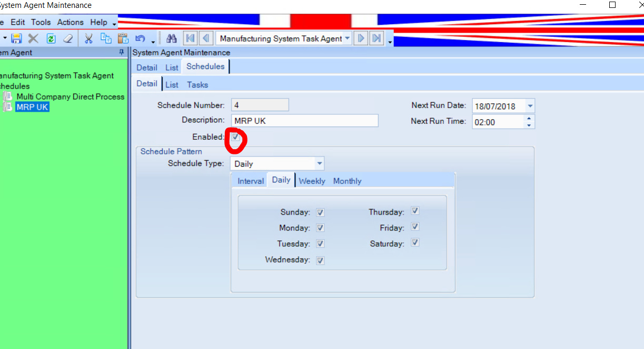644x349 pixels.
Task: Toggle the Monday checkbox
Action: click(x=320, y=228)
